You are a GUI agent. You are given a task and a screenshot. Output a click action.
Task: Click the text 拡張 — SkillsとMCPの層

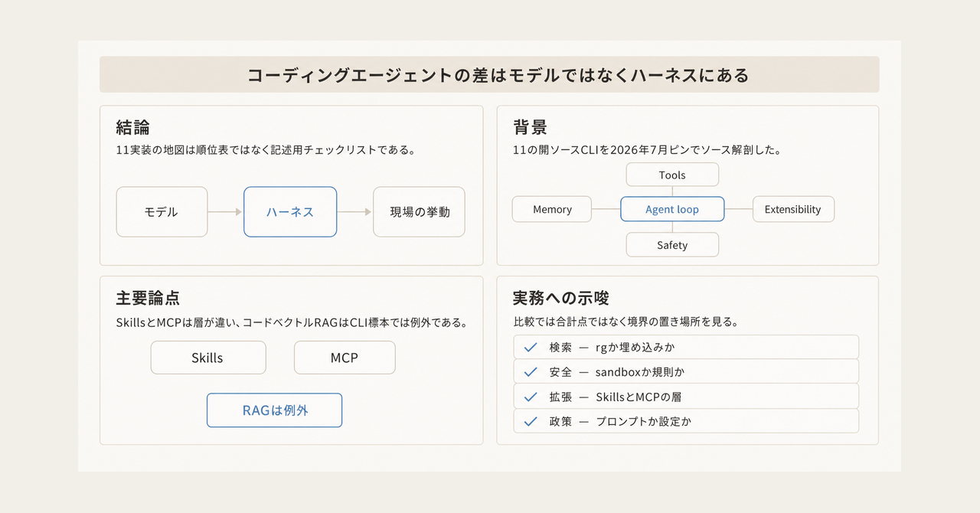tap(616, 397)
